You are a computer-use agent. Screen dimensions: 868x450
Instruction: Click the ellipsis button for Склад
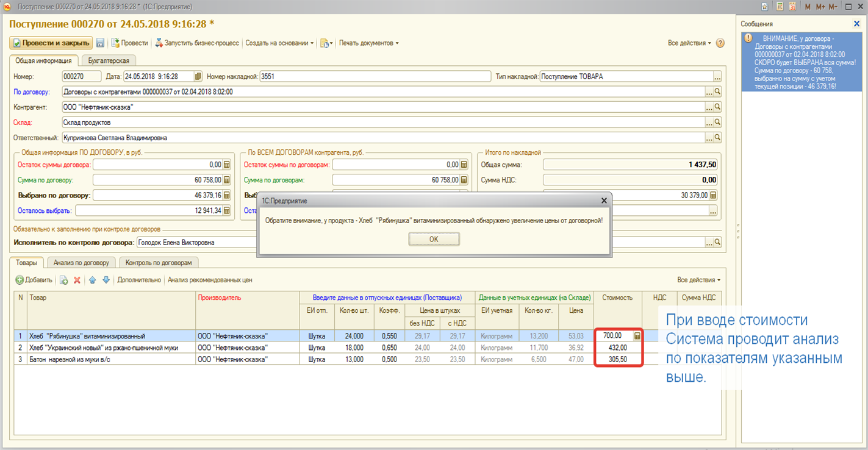point(709,123)
